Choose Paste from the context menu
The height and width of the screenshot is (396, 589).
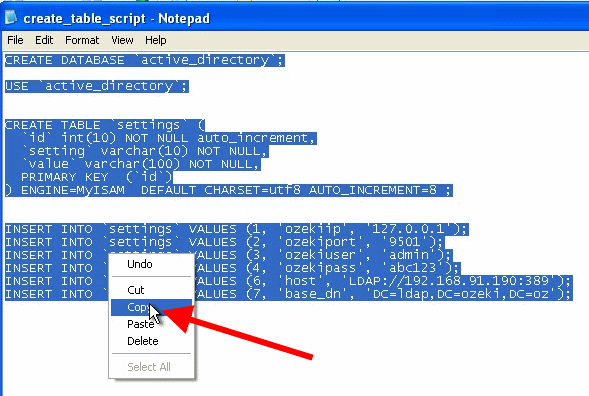point(151,324)
